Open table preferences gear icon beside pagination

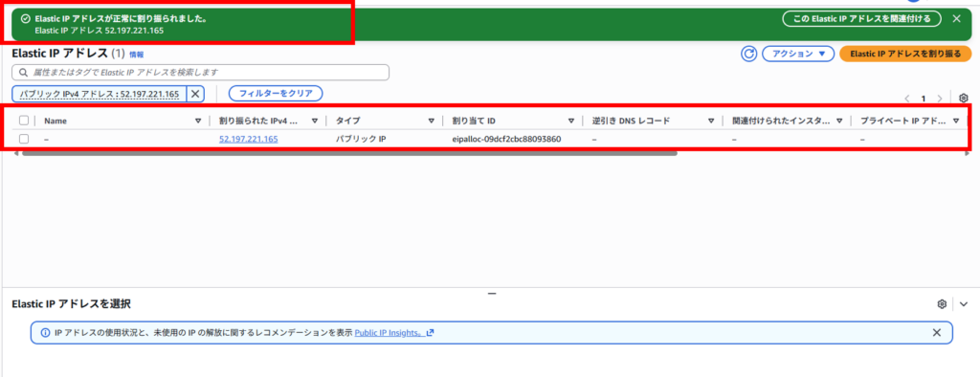point(963,99)
